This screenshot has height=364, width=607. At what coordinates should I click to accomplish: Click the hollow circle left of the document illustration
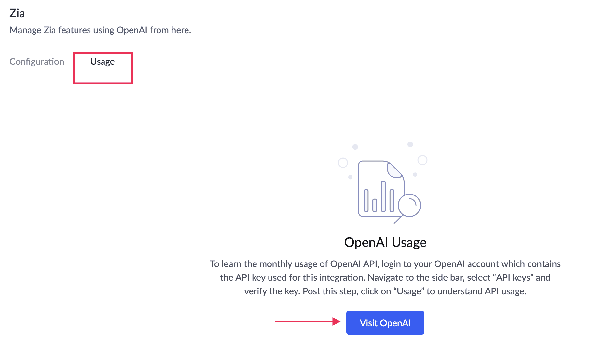point(343,163)
